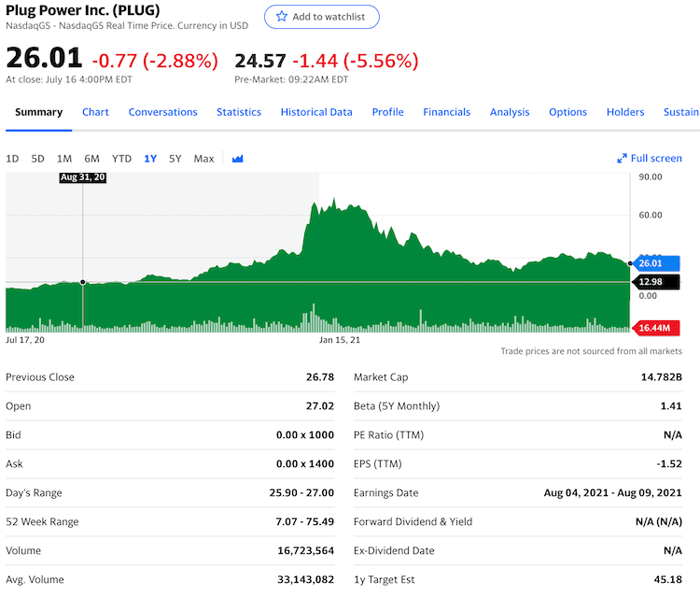
Task: Click the Trade prices not sourced disclaimer
Action: [591, 351]
